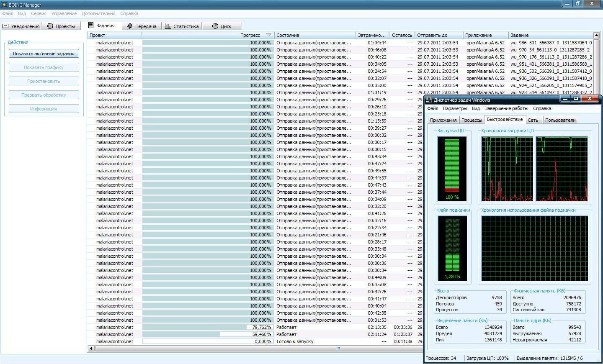Image resolution: width=603 pixels, height=364 pixels.
Task: Click the Информация button
Action: [x=44, y=109]
